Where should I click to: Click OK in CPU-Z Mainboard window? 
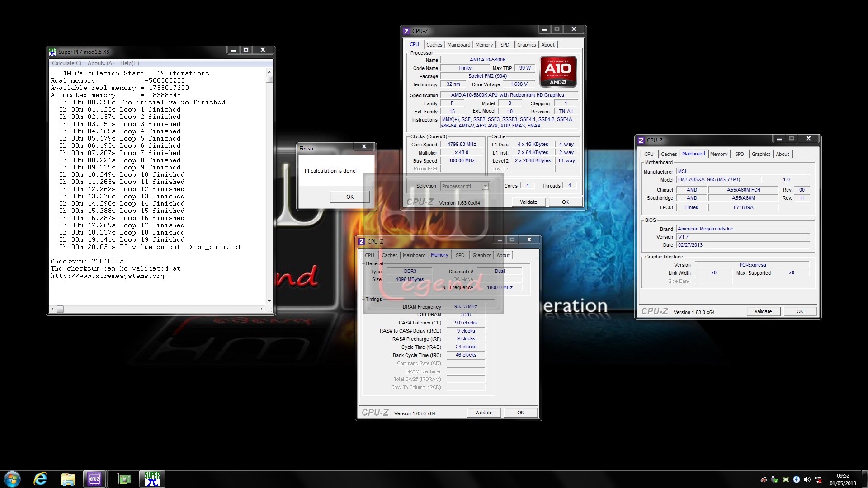[x=800, y=312]
